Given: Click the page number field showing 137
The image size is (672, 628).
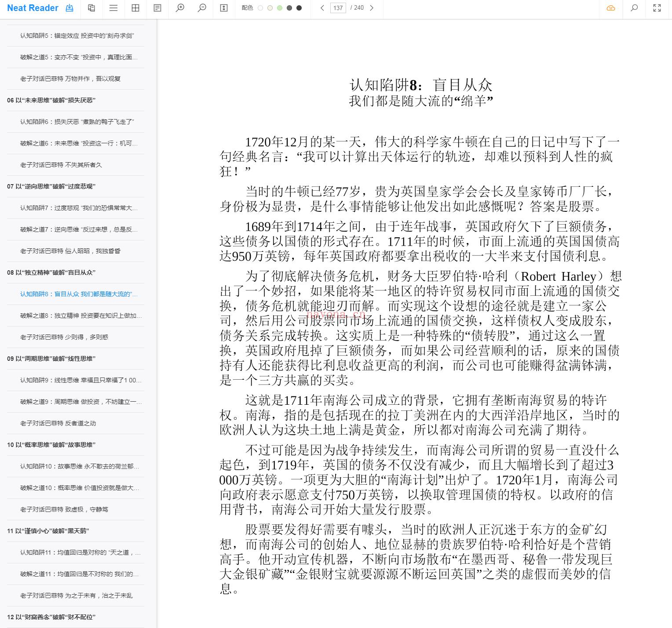Looking at the screenshot, I should 338,8.
